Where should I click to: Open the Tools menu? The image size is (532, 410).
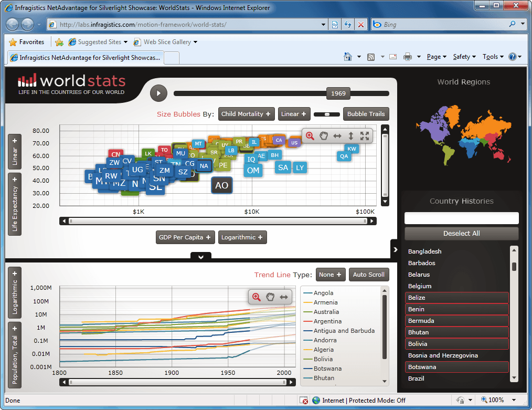(493, 57)
